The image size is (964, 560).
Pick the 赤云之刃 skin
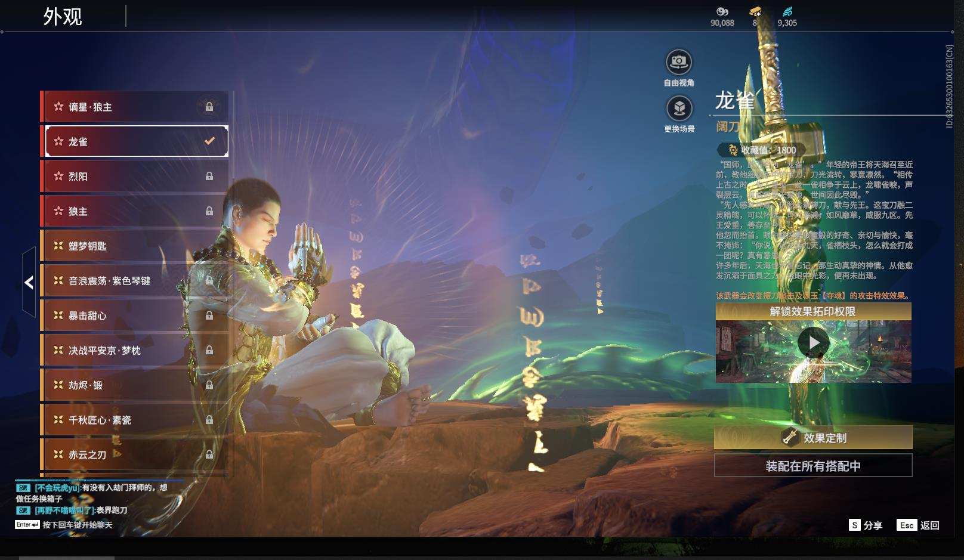(135, 454)
